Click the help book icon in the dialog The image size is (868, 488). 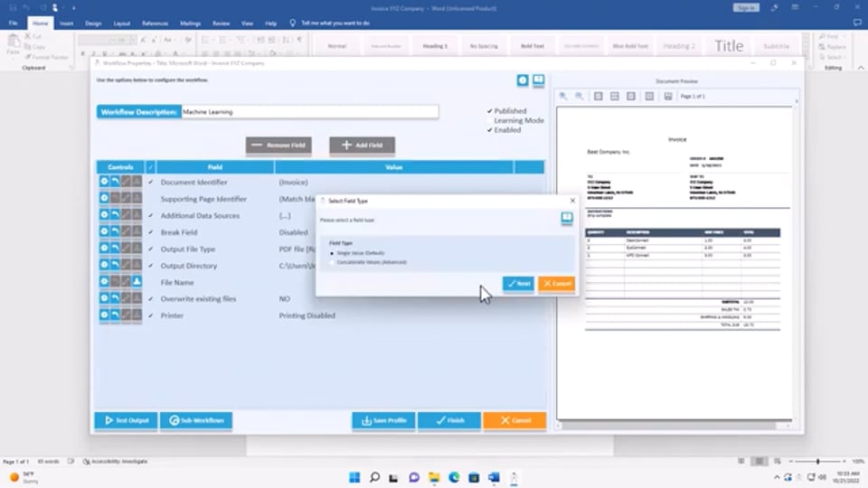click(x=567, y=218)
